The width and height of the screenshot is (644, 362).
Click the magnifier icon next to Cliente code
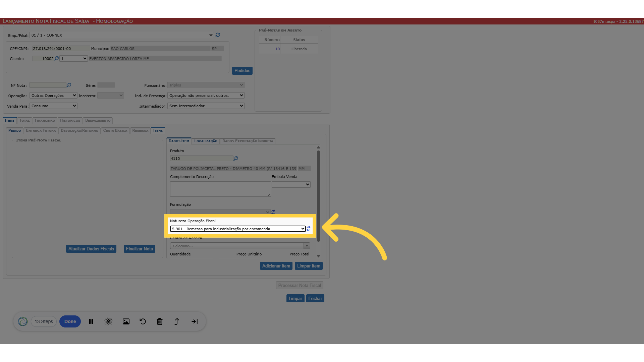pos(57,58)
